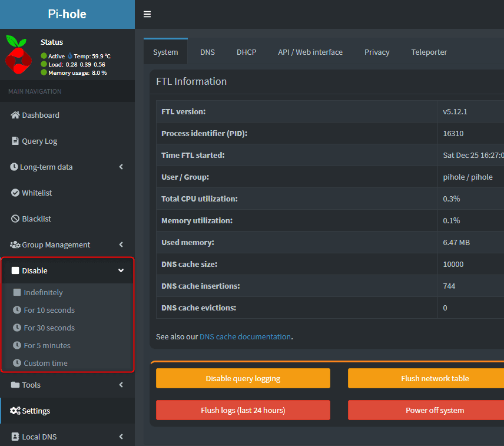Select Disable For 10 seconds
The image size is (504, 446).
(68, 310)
